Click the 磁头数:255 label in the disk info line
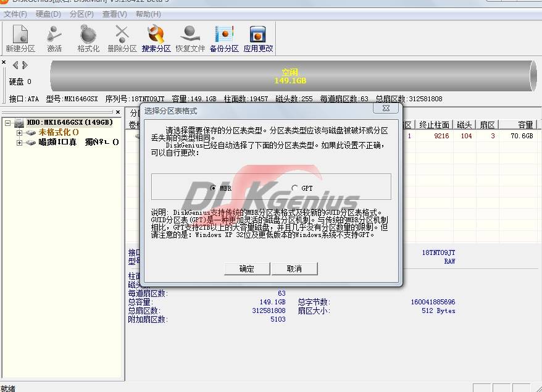The height and width of the screenshot is (392, 542). point(294,99)
